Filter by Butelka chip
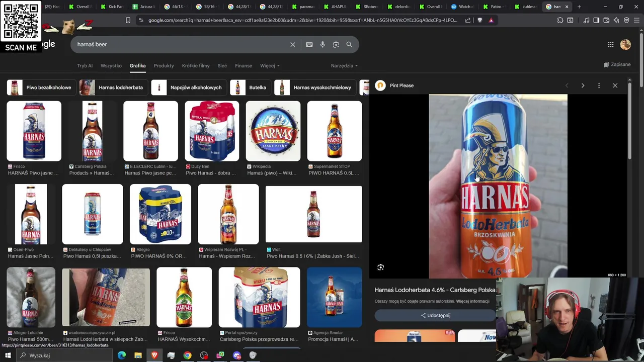Screen dimensions: 644x362 coord(250,87)
